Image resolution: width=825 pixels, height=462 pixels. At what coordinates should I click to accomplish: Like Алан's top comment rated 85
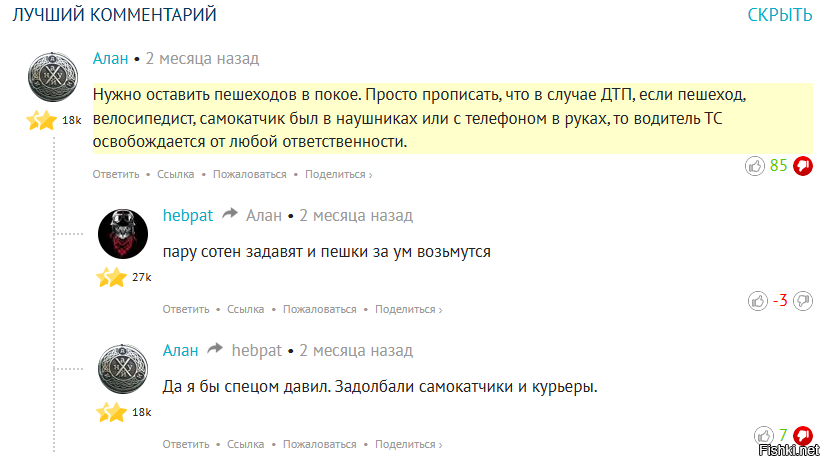pos(756,166)
